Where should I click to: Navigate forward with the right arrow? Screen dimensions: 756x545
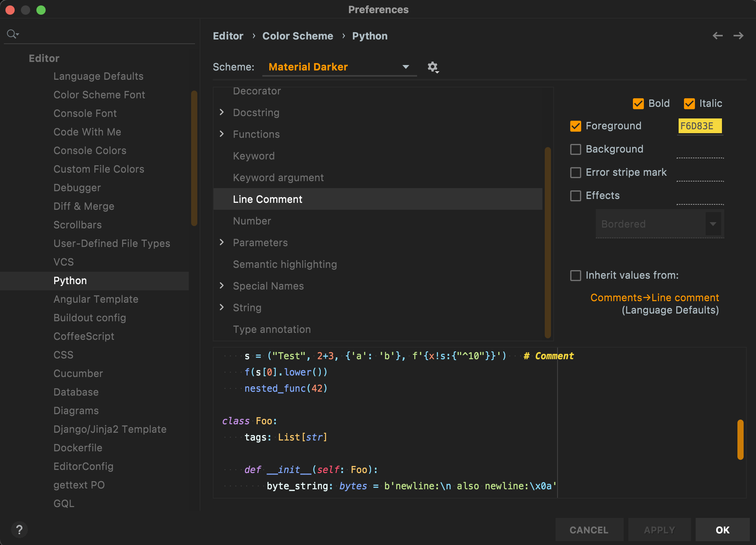pos(739,36)
